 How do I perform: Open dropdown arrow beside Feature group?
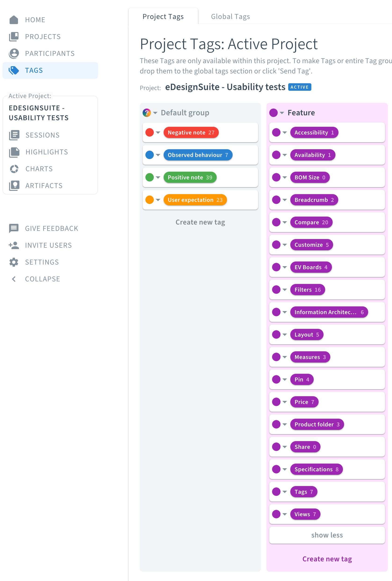(x=282, y=113)
